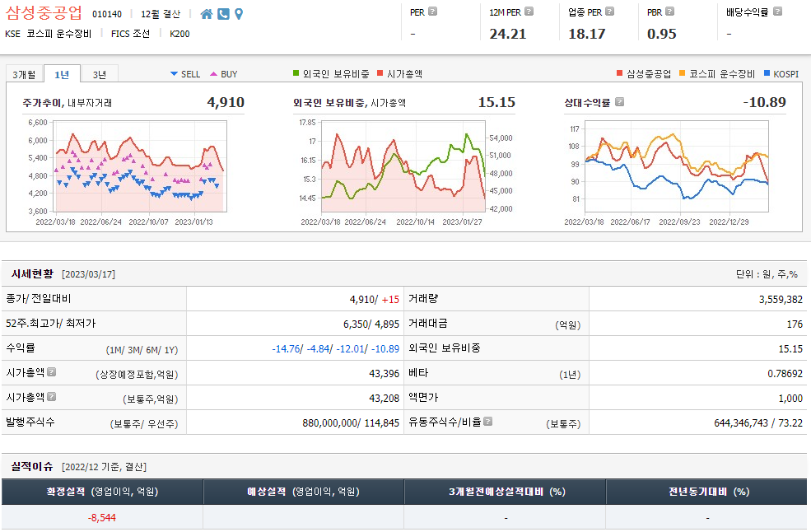Click the relative return value -10.89 above chart
This screenshot has height=532, width=811.
[764, 102]
